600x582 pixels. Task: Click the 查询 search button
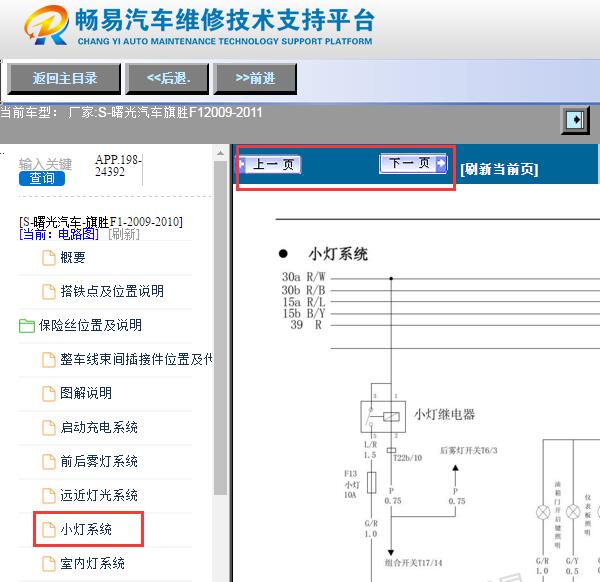point(42,178)
